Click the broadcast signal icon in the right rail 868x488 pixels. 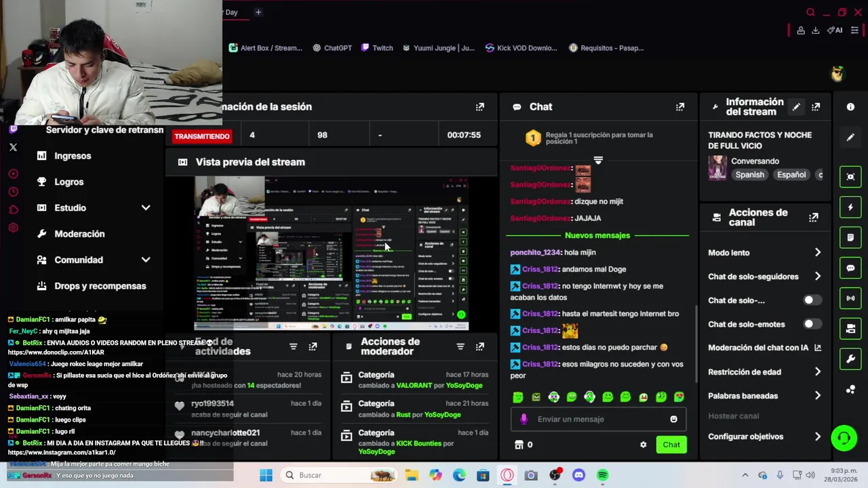coord(850,298)
